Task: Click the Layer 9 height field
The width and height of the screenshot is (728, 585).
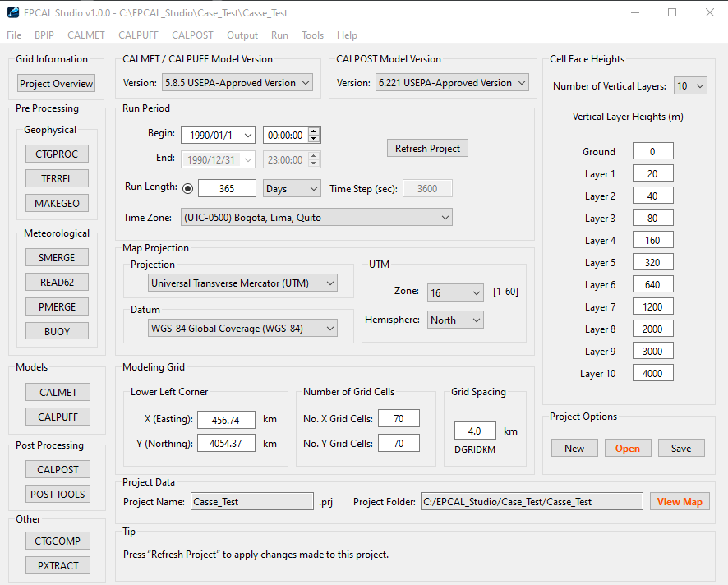Action: [x=652, y=351]
